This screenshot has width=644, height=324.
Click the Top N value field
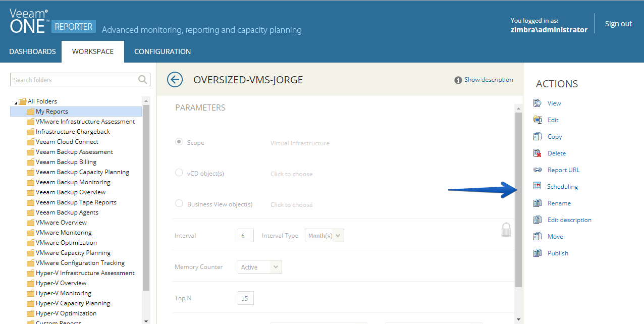(x=246, y=298)
